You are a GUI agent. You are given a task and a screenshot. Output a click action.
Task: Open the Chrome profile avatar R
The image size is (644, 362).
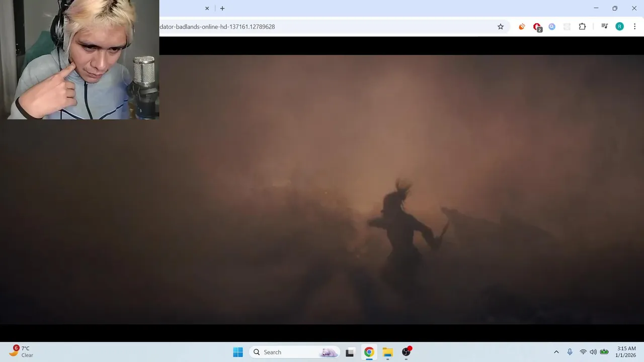pos(620,27)
